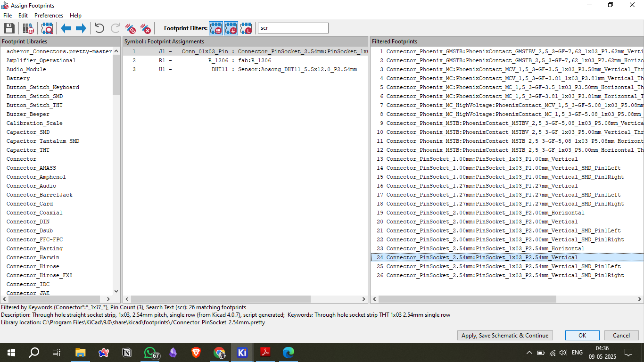Screen dimensions: 644x362
Task: Go to the previous unassociated symbol
Action: 66,28
